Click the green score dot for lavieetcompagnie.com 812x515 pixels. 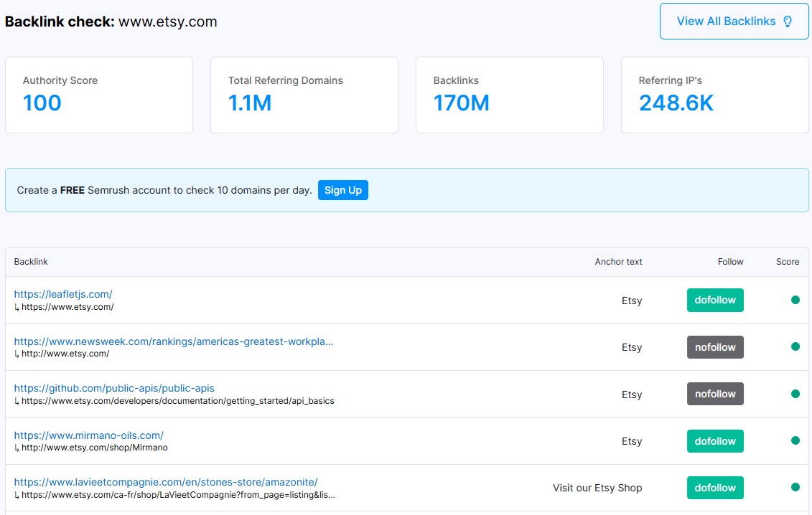click(795, 487)
